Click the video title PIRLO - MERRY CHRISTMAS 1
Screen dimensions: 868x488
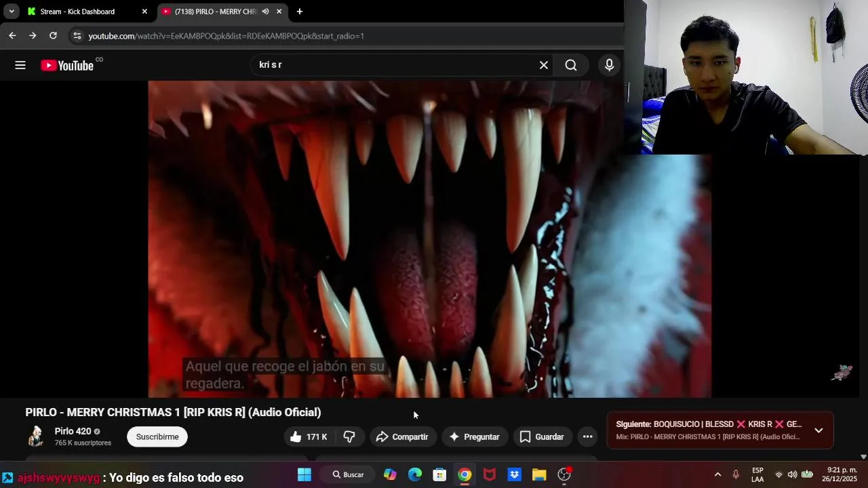pos(173,412)
